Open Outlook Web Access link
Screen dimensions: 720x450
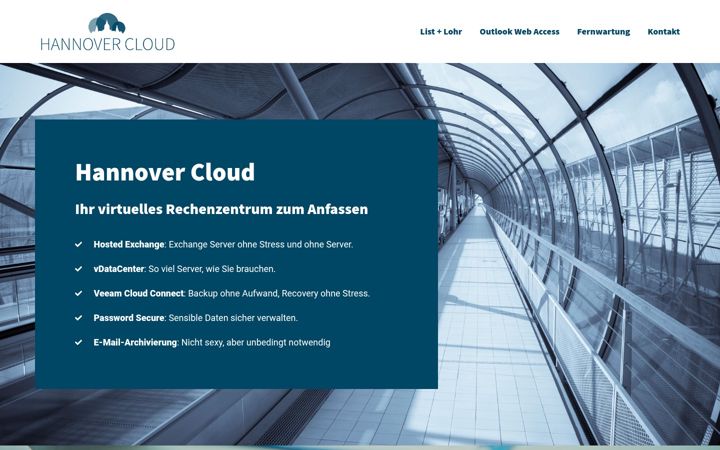tap(519, 32)
